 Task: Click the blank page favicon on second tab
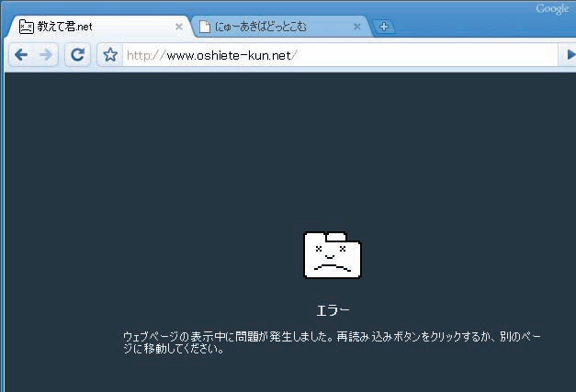[205, 27]
